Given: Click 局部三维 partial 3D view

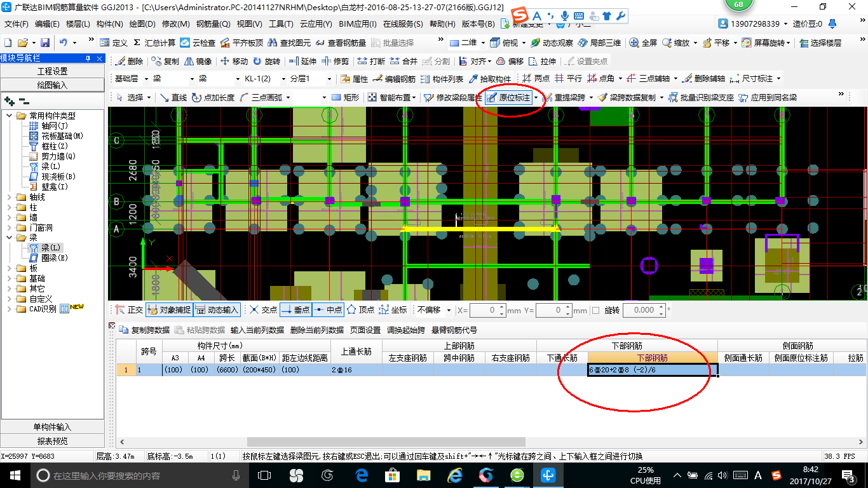Looking at the screenshot, I should point(599,43).
